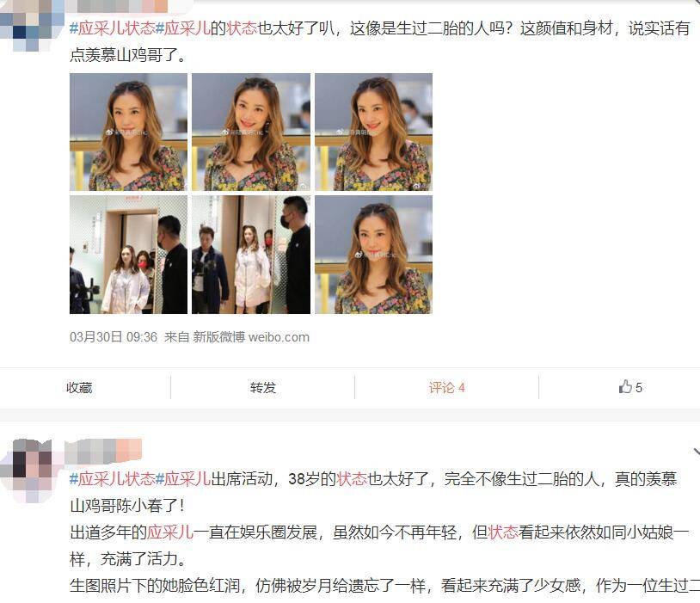Open bottom-middle photo with woman in white coat
The image size is (700, 603).
coord(251,255)
